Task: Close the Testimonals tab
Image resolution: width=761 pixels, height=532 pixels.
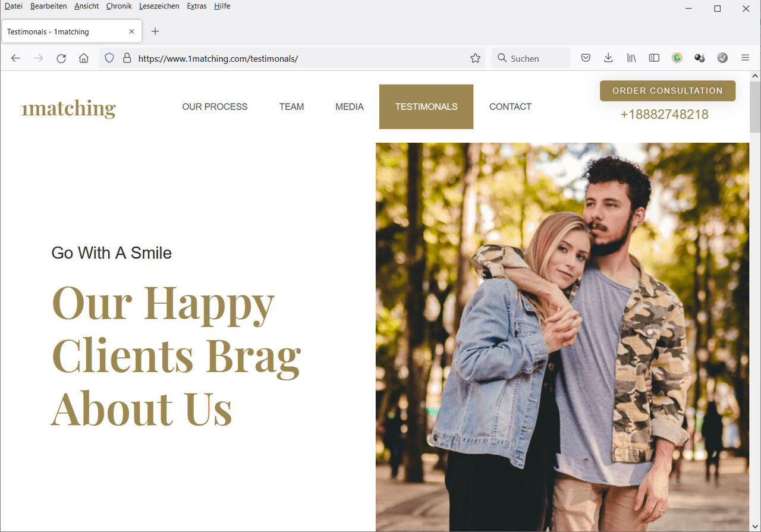Action: tap(131, 32)
